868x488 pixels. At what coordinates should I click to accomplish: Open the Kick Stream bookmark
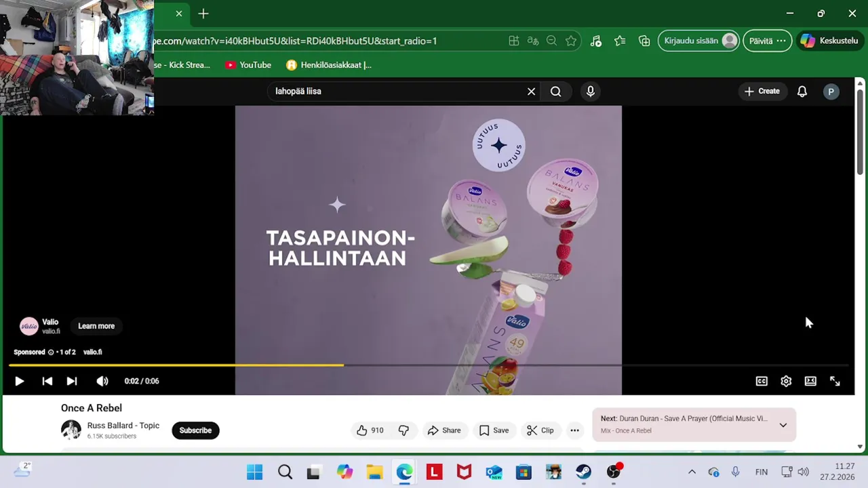182,65
